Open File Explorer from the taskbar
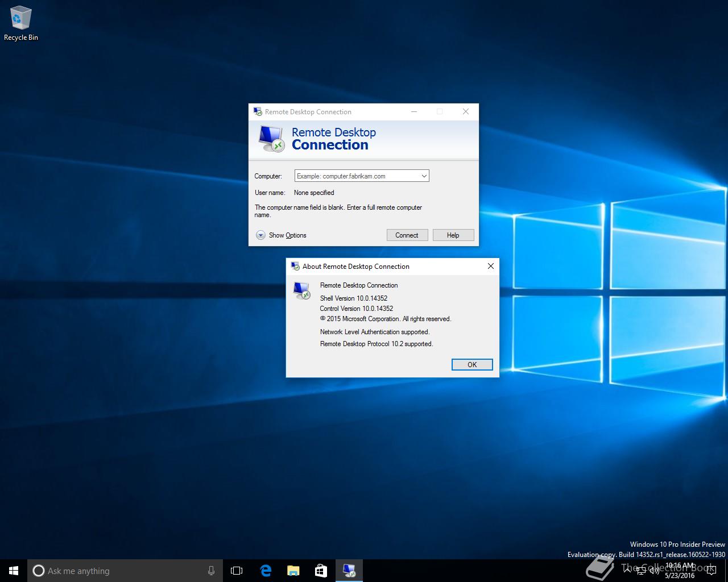Image resolution: width=728 pixels, height=582 pixels. (293, 571)
